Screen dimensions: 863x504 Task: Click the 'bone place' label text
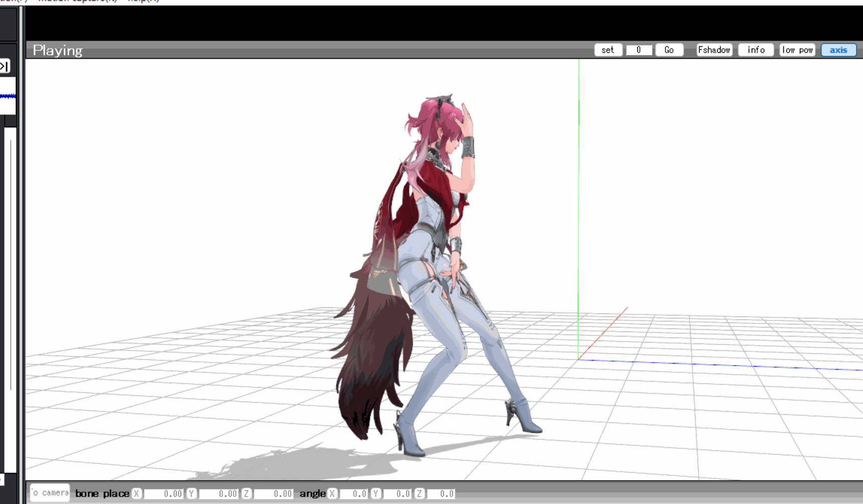[102, 493]
